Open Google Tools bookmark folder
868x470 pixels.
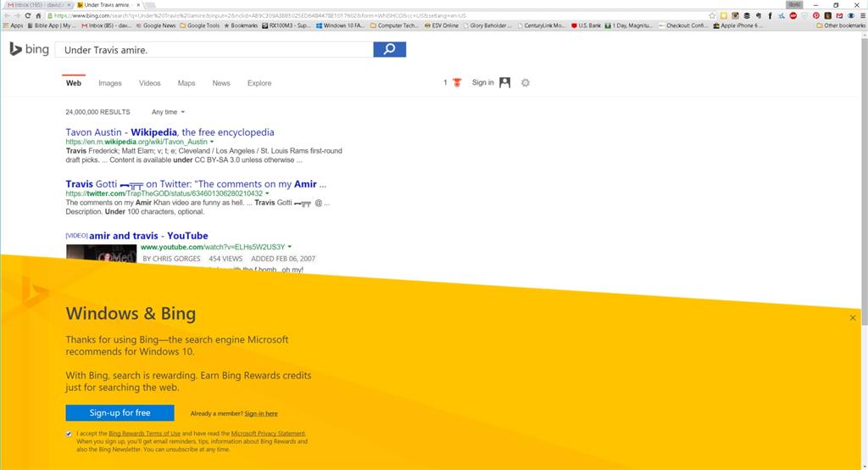[200, 25]
